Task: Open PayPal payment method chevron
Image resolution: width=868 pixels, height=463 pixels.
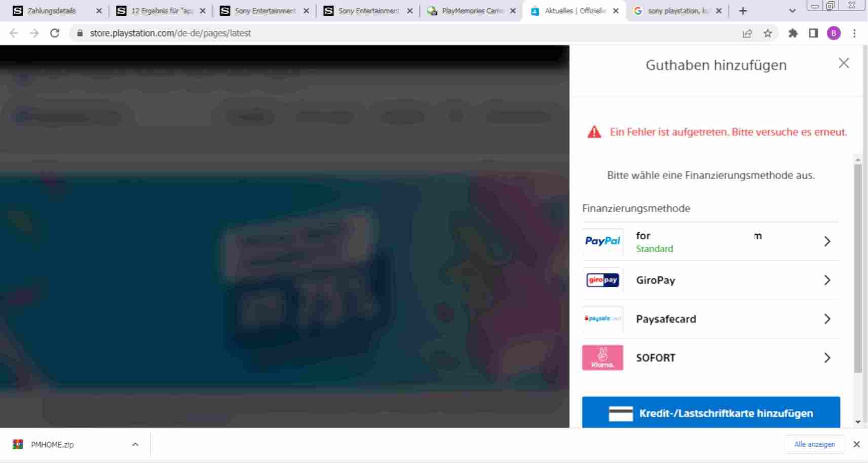Action: pos(827,241)
